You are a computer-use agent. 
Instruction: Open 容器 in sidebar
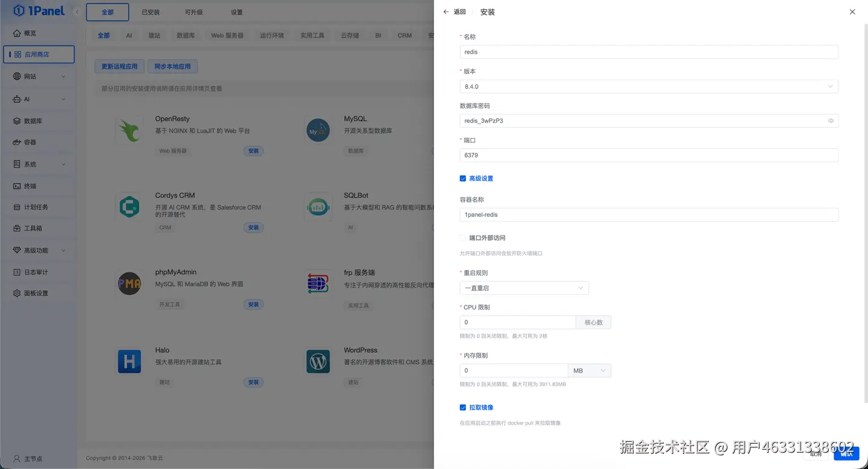point(39,142)
